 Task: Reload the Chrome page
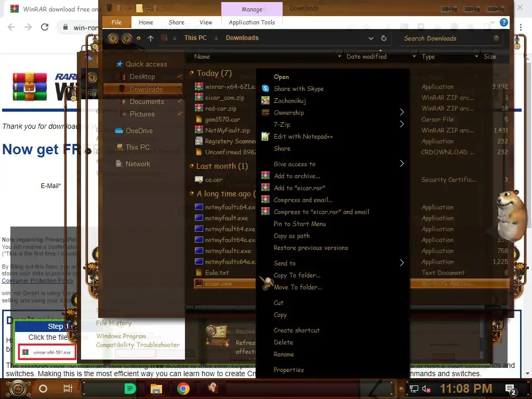coord(45,27)
